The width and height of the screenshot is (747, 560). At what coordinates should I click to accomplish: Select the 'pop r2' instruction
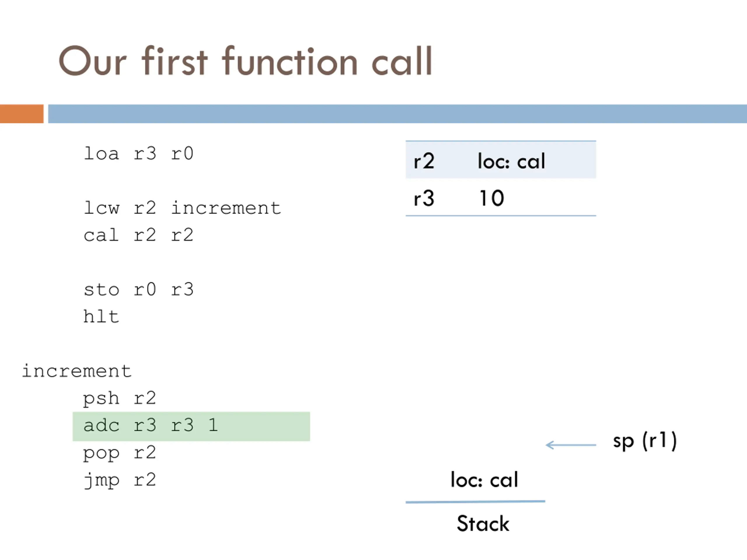pos(120,453)
